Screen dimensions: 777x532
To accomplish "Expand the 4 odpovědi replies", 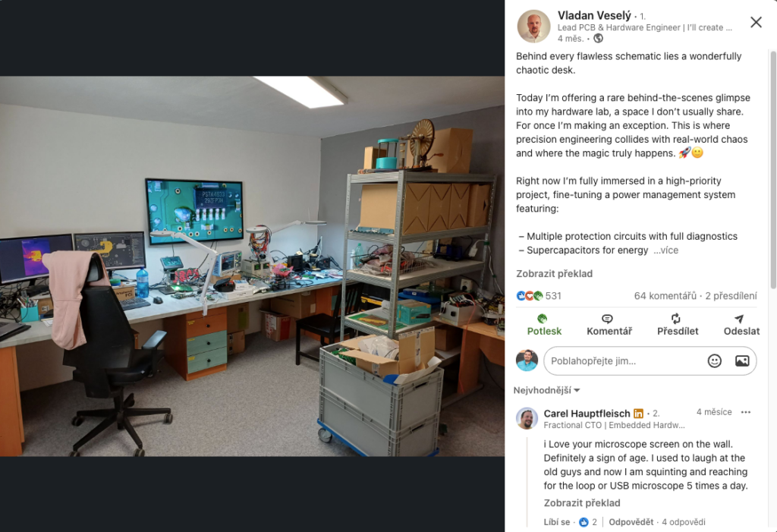I will tap(684, 521).
